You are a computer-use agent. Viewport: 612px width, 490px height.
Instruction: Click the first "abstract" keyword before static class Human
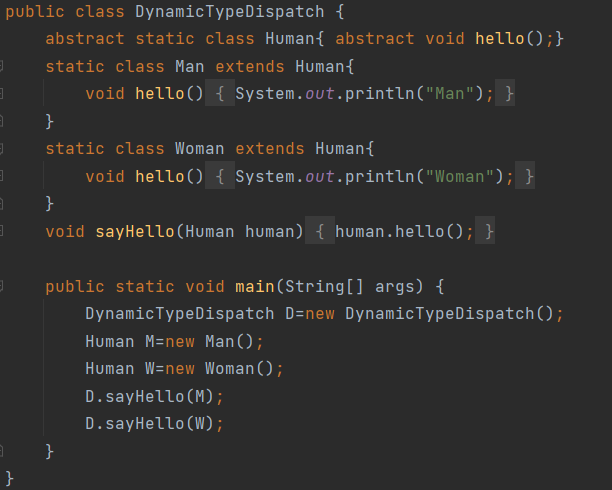85,39
